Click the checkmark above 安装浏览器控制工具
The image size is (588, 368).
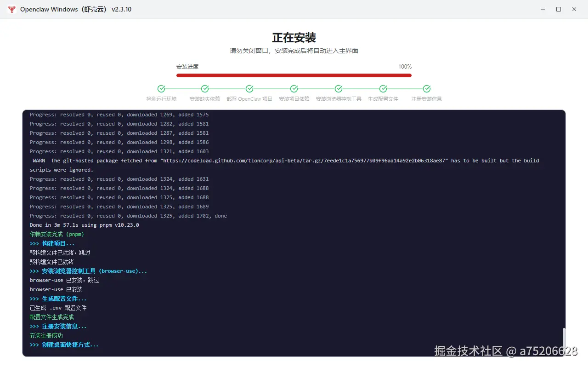point(339,89)
